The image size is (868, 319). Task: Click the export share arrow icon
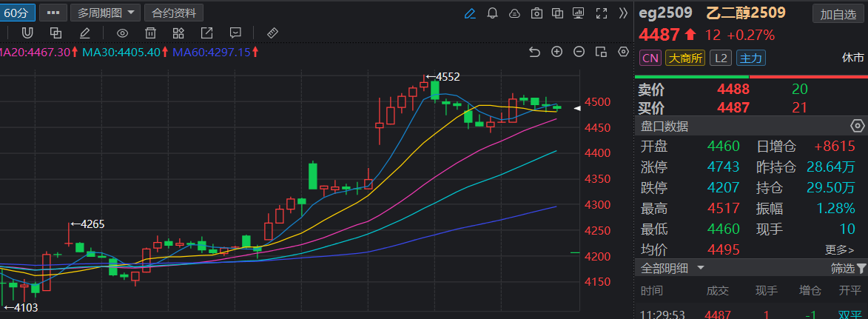pos(206,33)
